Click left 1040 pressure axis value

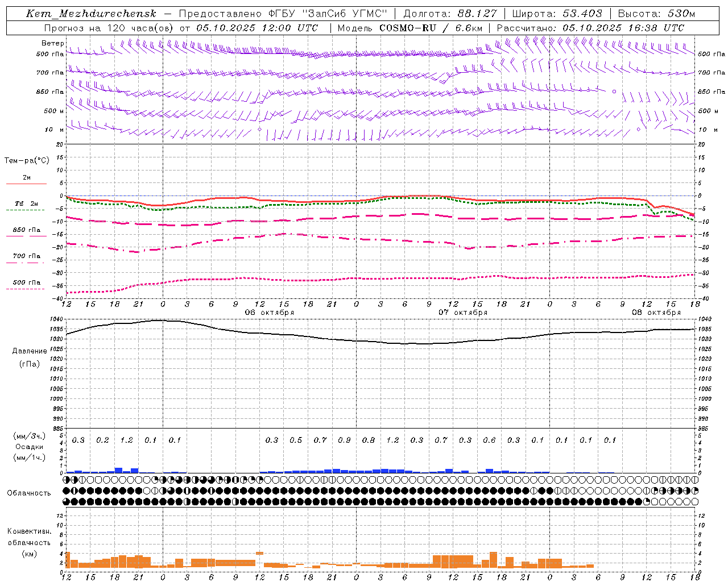pos(57,319)
